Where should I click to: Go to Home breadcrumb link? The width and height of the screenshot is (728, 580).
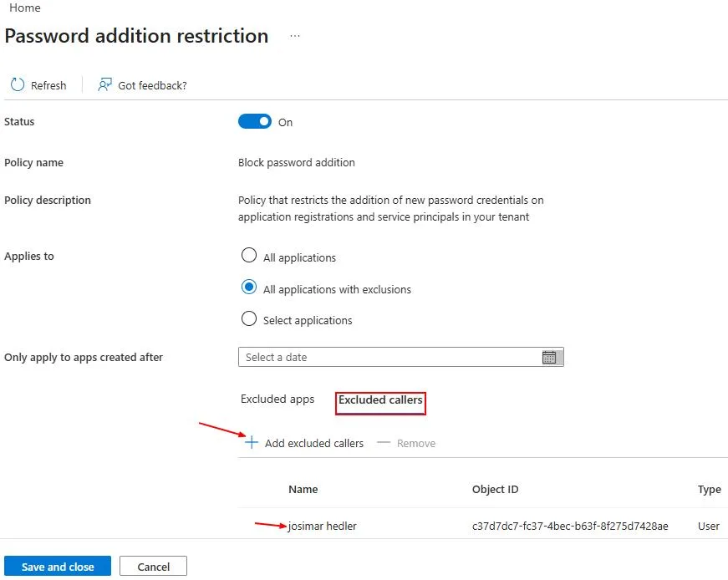point(24,8)
